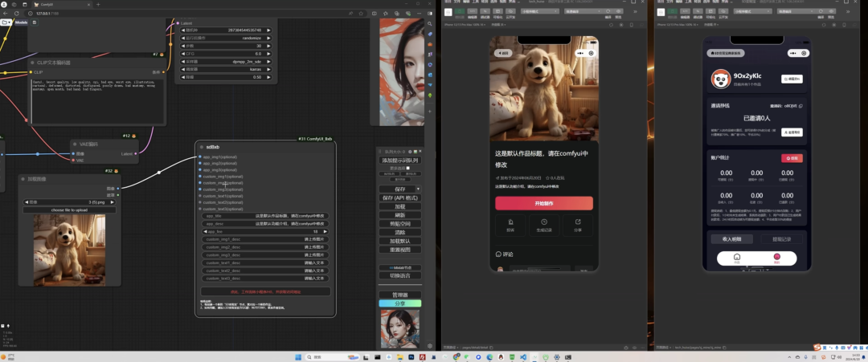Image resolution: width=868 pixels, height=362 pixels.
Task: Click the app_title text field in sdBxb node
Action: click(265, 216)
